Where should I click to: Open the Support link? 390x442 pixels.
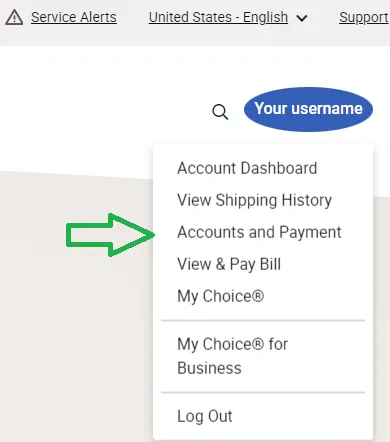tap(364, 17)
